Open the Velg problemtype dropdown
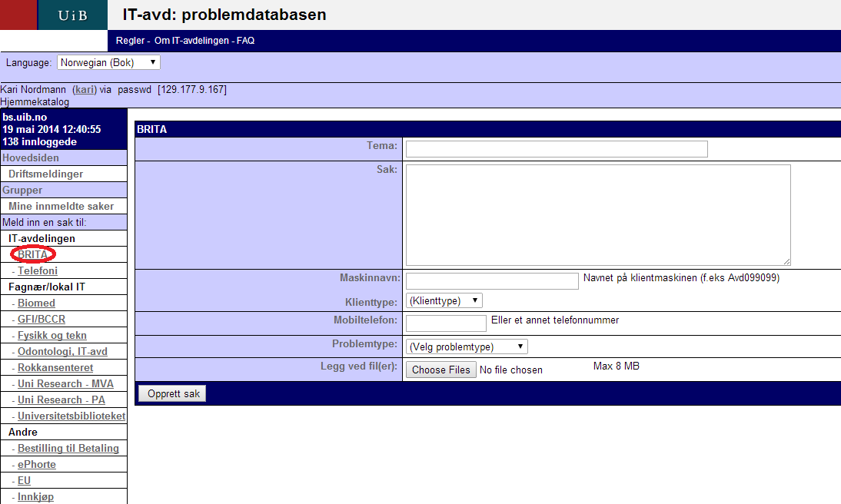The height and width of the screenshot is (504, 841). tap(466, 346)
